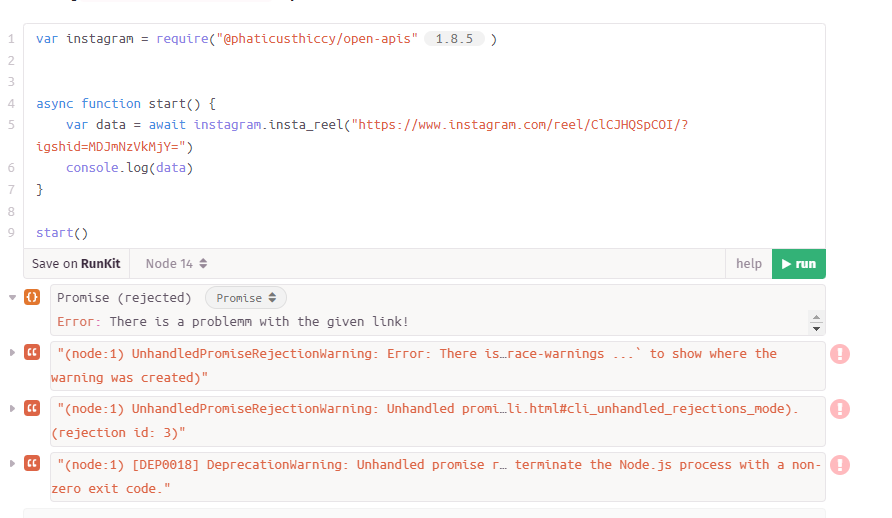Open the help link
Screen dimensions: 892x518
click(x=748, y=264)
